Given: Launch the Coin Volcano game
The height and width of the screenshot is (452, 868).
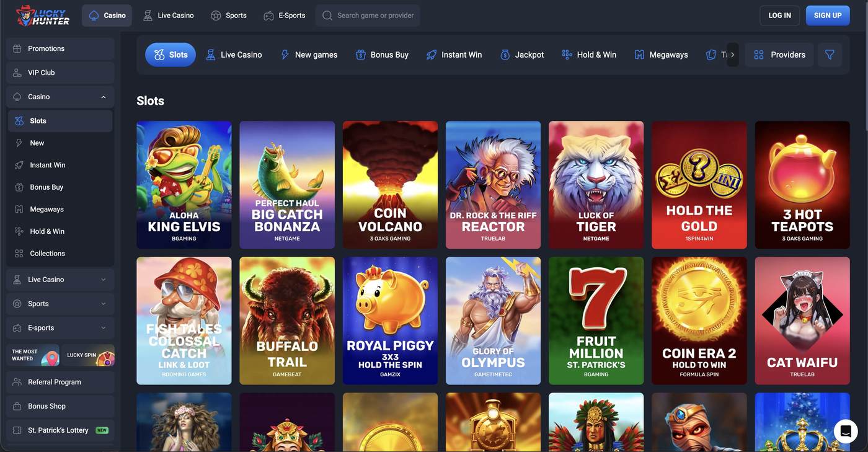Looking at the screenshot, I should click(390, 185).
